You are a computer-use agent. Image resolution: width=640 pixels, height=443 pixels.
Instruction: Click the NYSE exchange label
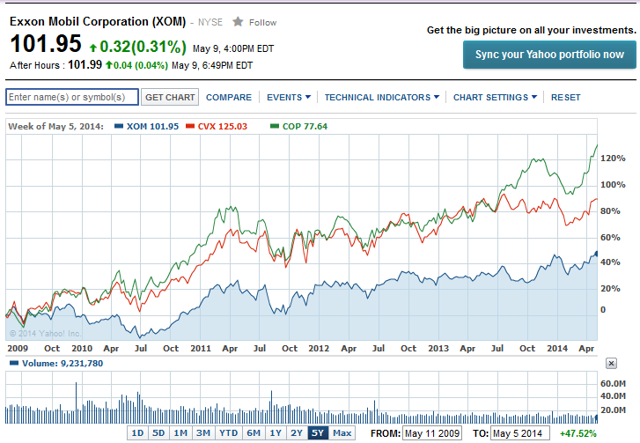pyautogui.click(x=210, y=22)
